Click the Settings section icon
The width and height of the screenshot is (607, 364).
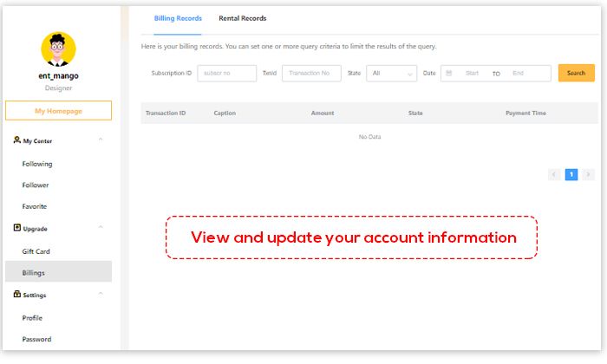[17, 294]
